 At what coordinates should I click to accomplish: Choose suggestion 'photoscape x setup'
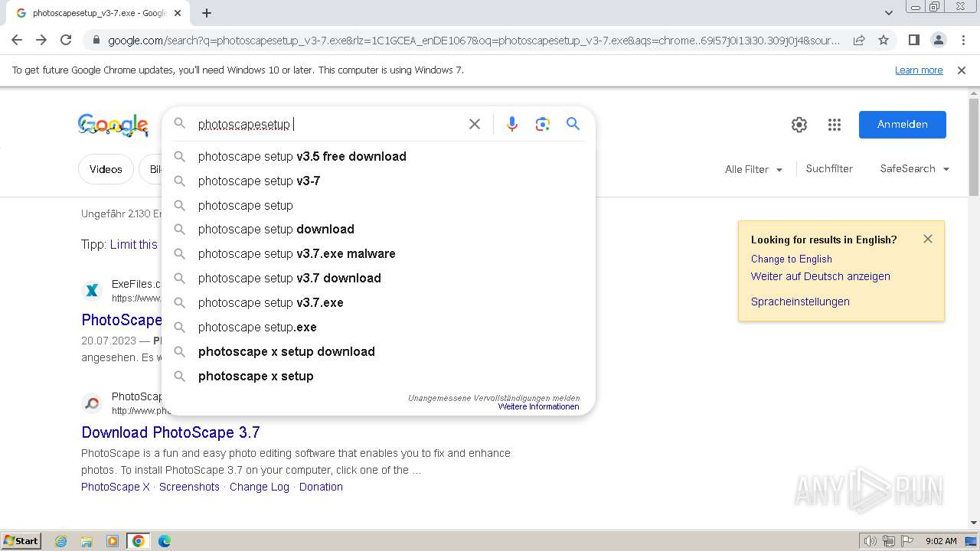(378, 376)
